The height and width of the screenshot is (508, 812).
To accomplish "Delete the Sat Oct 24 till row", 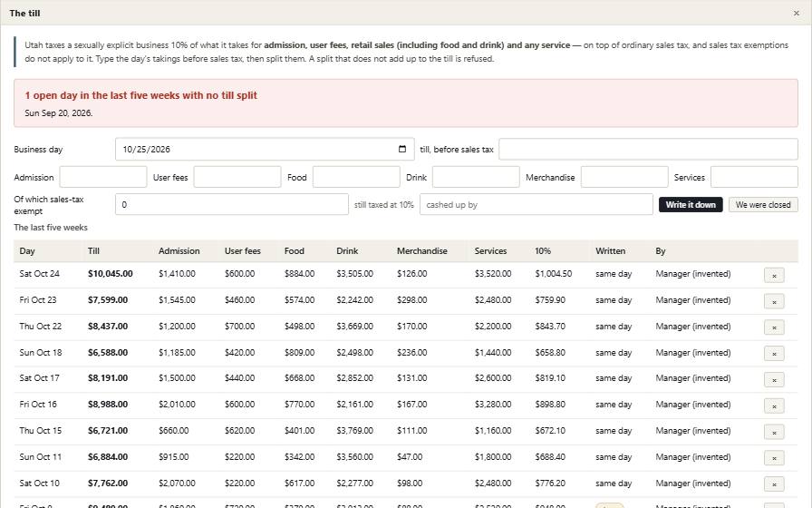I will point(774,275).
